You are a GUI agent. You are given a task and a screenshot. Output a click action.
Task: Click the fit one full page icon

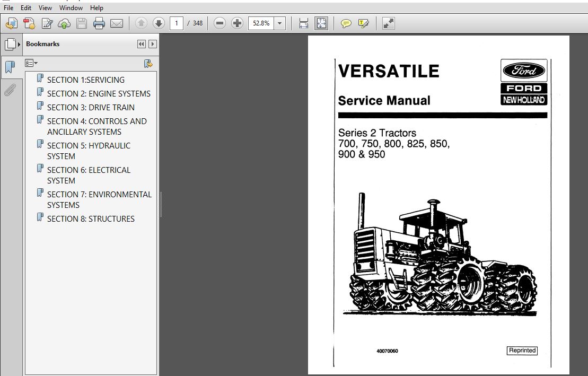321,23
